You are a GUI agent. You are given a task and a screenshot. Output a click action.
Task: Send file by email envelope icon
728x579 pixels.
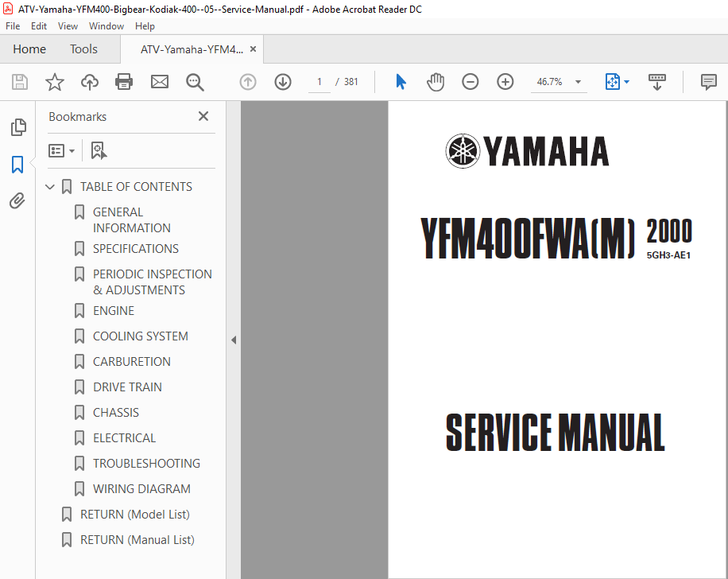point(160,82)
